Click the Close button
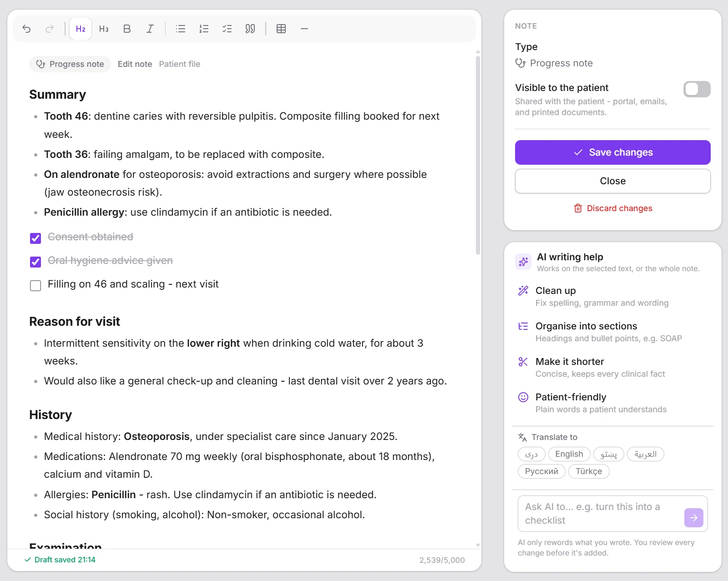Image resolution: width=728 pixels, height=581 pixels. [x=613, y=181]
